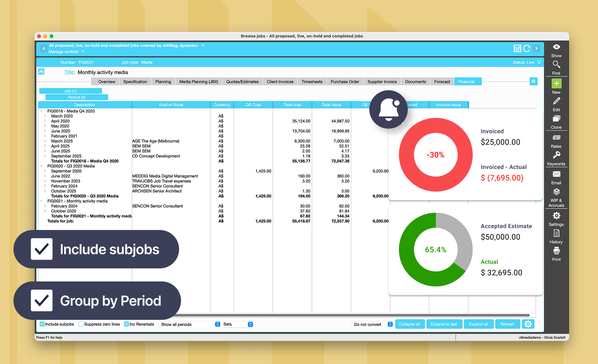598x364 pixels.
Task: Go to next job arrow in header
Action: (537, 48)
